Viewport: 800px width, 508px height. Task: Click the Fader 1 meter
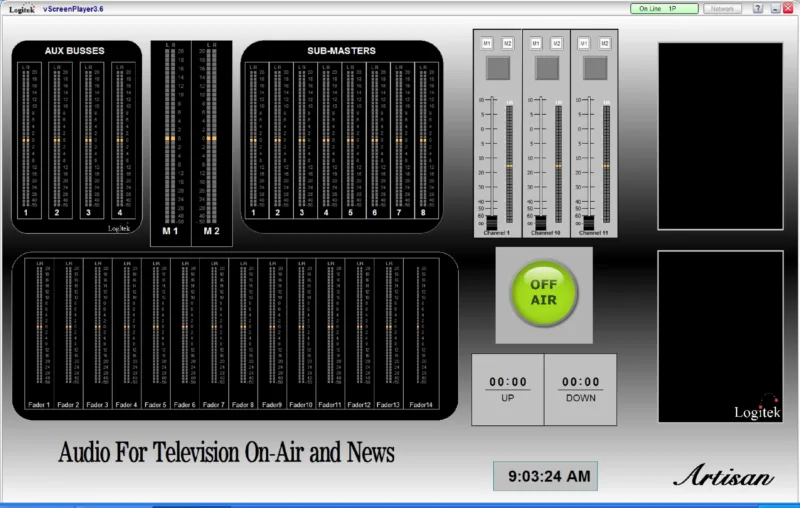[39, 334]
